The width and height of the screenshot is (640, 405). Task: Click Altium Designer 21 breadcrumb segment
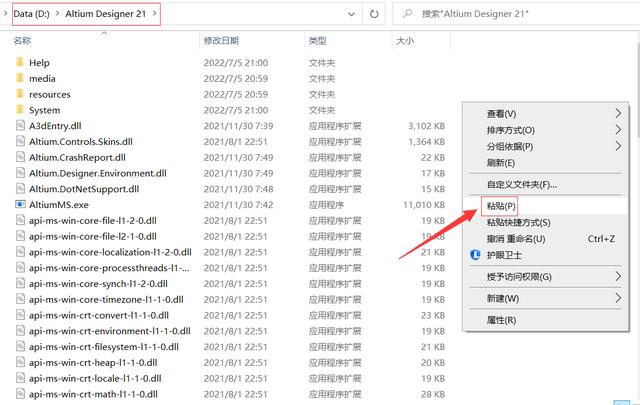click(105, 13)
